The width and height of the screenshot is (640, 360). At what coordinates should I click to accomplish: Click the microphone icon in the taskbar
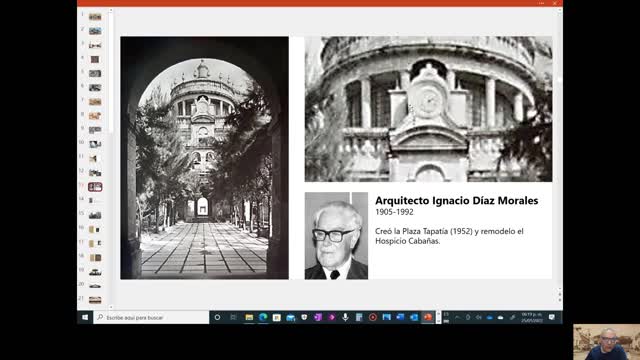coord(345,317)
